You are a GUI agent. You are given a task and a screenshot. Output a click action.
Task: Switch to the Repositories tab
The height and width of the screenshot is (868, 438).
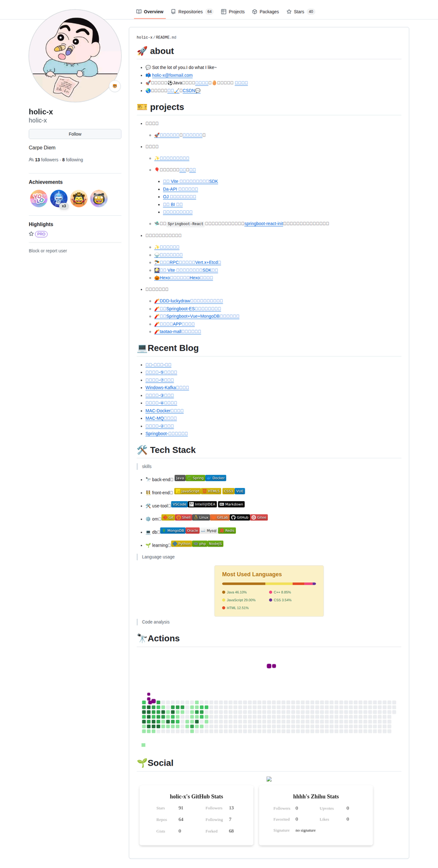tap(192, 12)
